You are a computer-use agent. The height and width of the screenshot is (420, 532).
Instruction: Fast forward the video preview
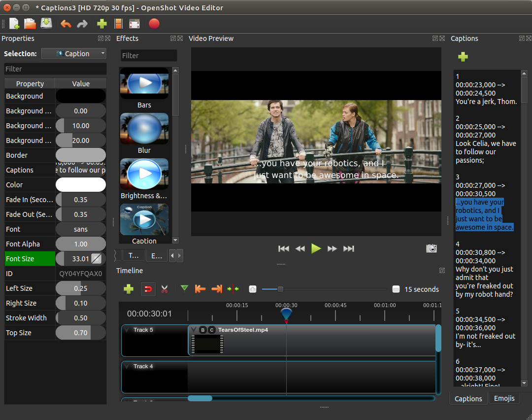coord(332,248)
